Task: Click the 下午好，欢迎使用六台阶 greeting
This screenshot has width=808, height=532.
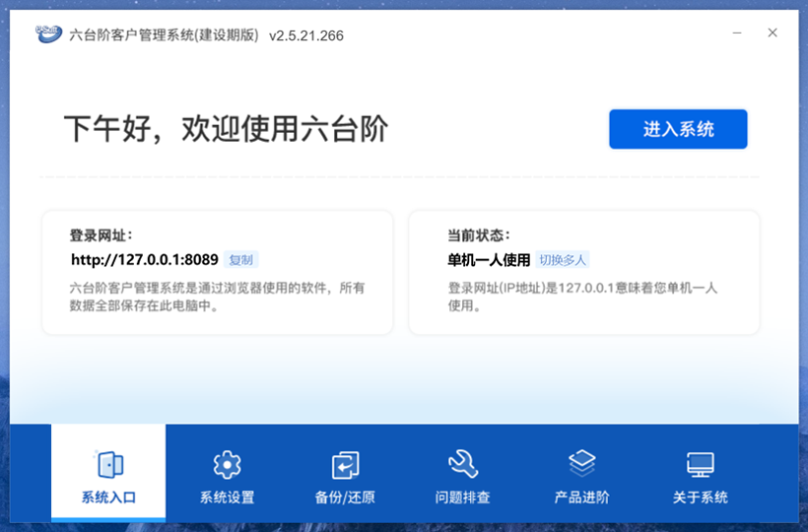Action: tap(226, 128)
